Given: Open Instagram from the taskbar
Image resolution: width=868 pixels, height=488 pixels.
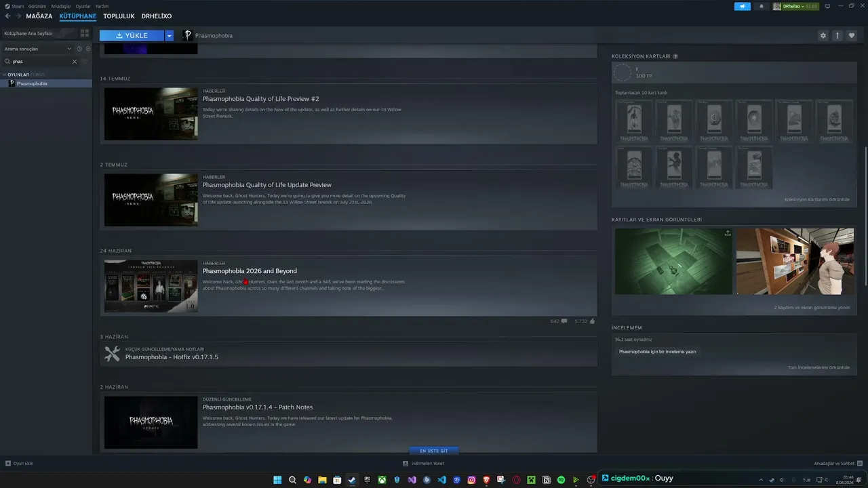Looking at the screenshot, I should click(471, 480).
